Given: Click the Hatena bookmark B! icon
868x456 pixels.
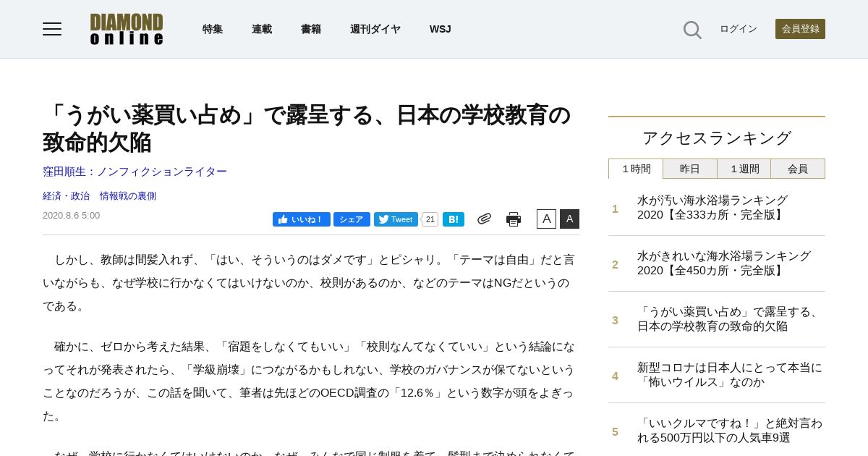Looking at the screenshot, I should [x=454, y=219].
